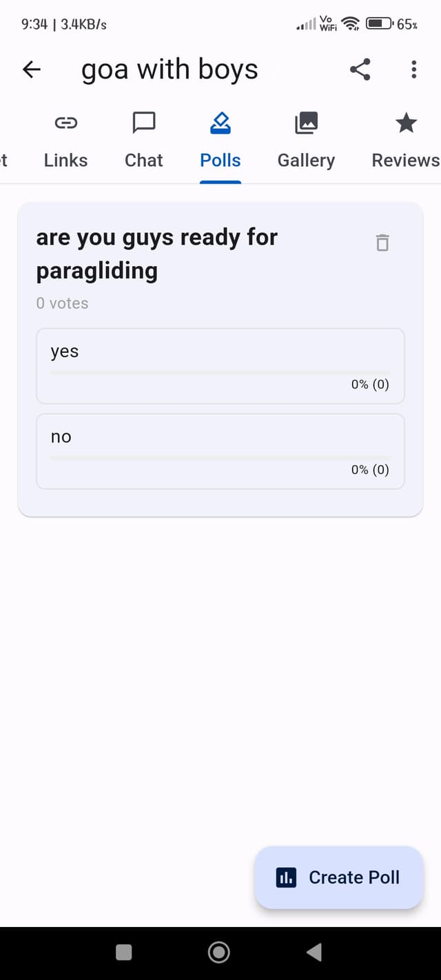Open the paragliding poll question
This screenshot has height=980, width=441.
point(157,253)
